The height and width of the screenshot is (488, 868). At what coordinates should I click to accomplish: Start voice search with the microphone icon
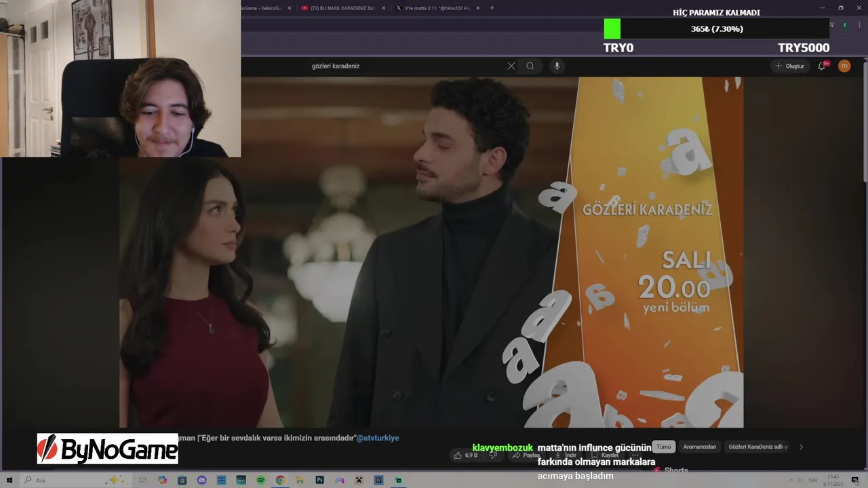tap(557, 66)
